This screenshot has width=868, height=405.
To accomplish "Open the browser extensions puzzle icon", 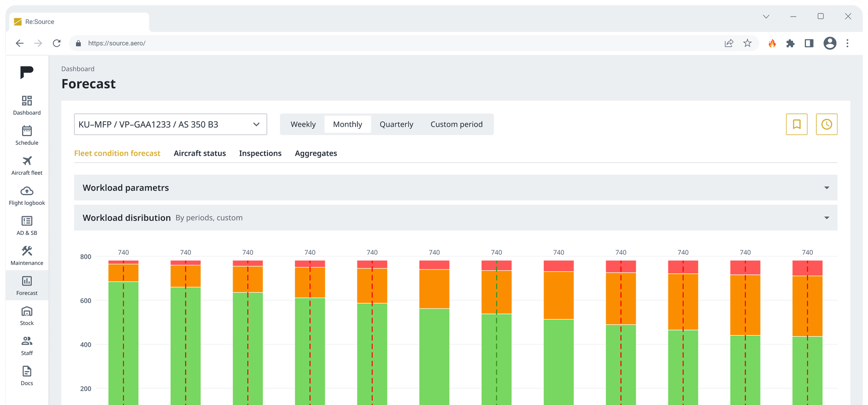I will (x=790, y=43).
